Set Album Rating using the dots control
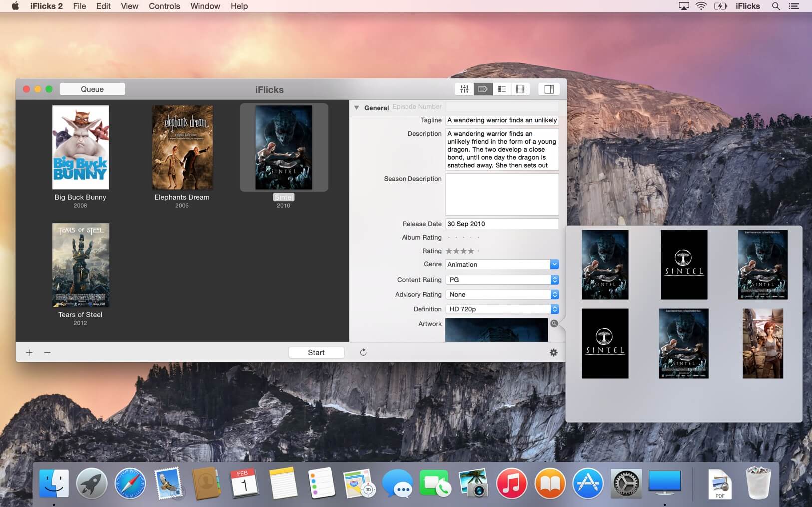The width and height of the screenshot is (812, 507). point(463,238)
